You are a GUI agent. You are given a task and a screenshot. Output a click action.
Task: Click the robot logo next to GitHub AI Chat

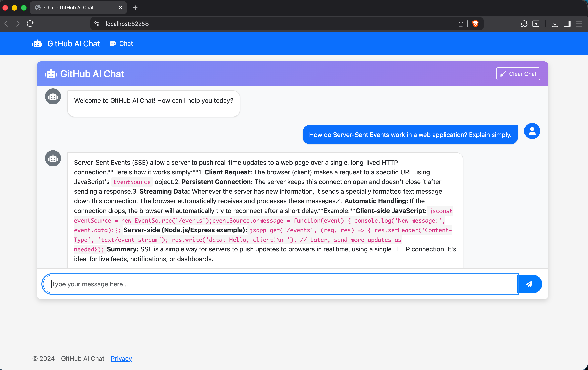(37, 43)
